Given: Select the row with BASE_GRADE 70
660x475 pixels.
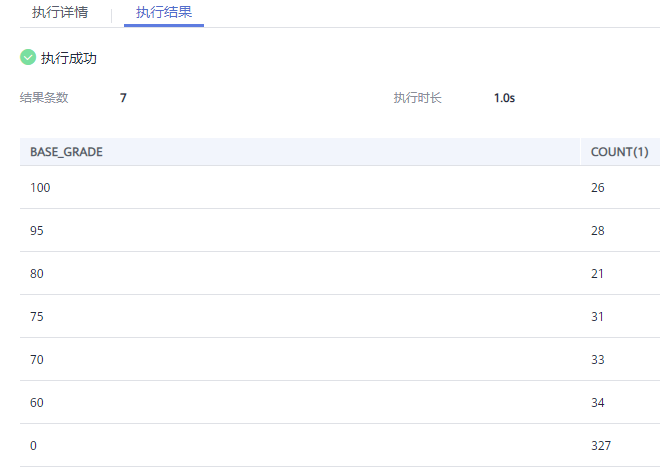Looking at the screenshot, I should [340, 359].
